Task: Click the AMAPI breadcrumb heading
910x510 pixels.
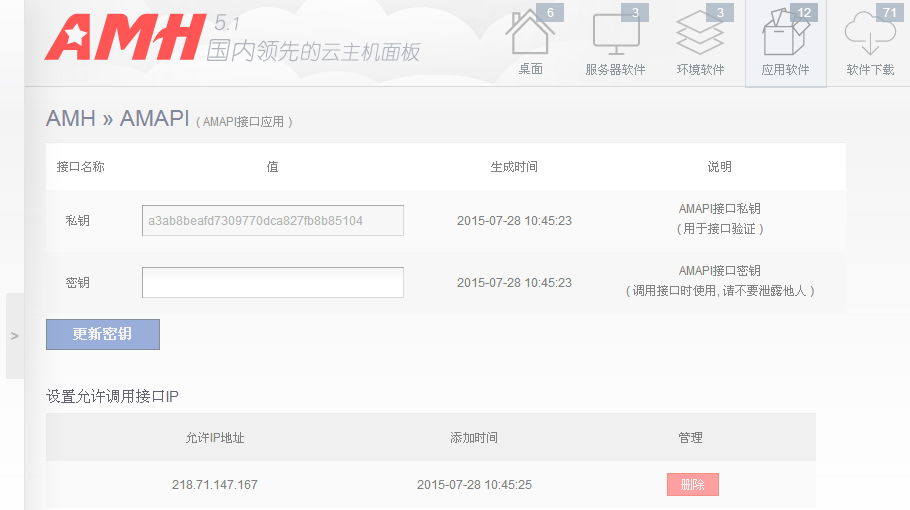Action: click(x=154, y=118)
